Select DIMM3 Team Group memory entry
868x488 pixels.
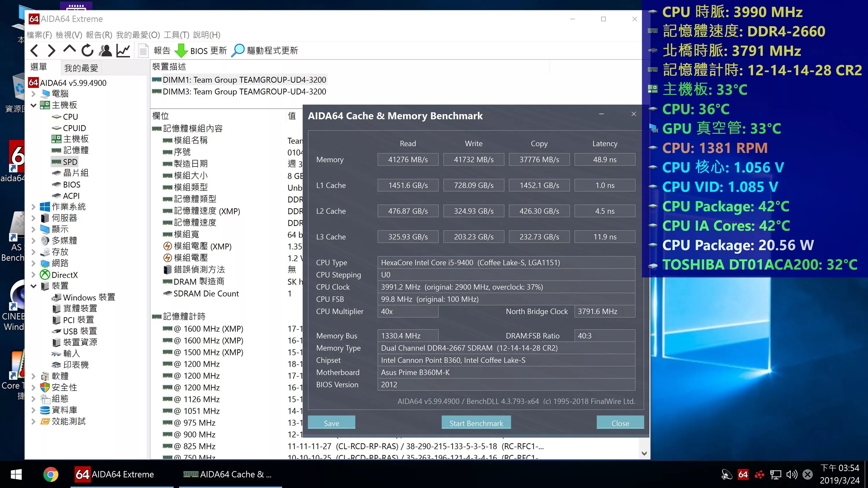244,92
